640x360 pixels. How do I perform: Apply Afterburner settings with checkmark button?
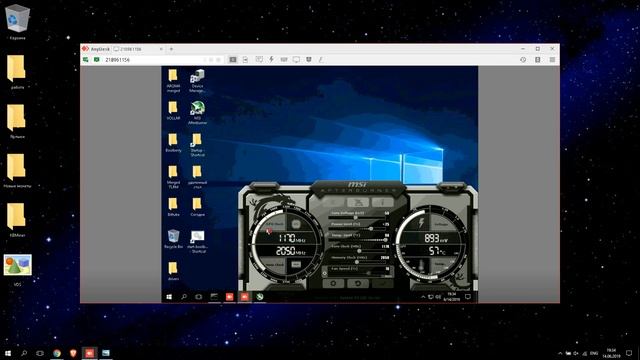[x=382, y=283]
